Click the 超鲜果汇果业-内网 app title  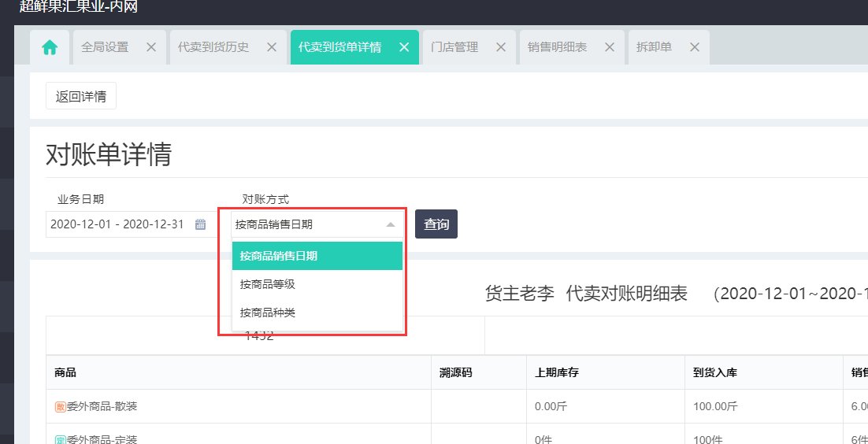(78, 6)
